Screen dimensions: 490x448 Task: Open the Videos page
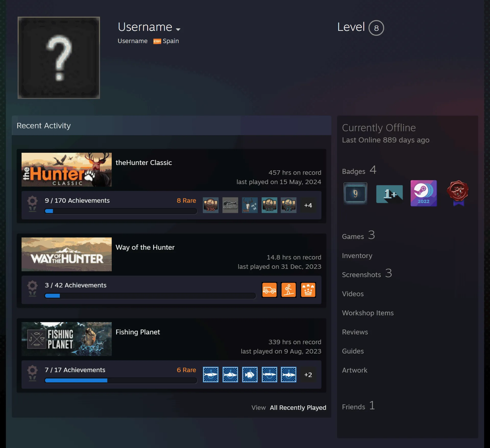tap(353, 294)
